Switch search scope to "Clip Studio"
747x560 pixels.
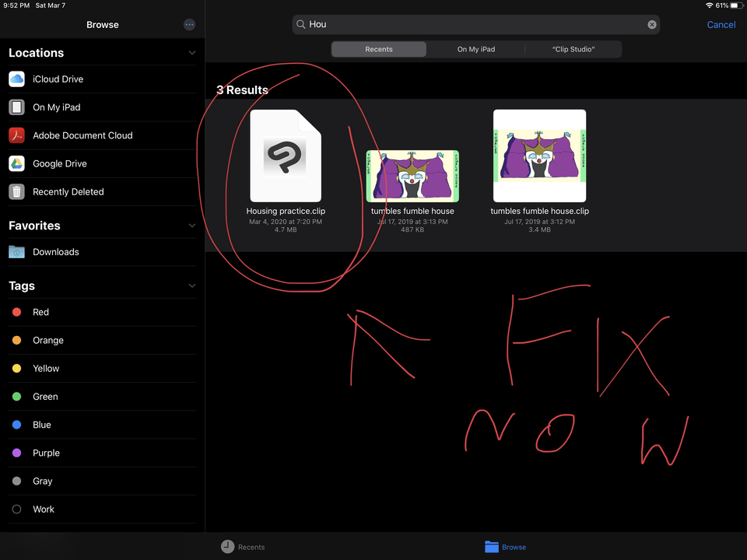click(573, 49)
